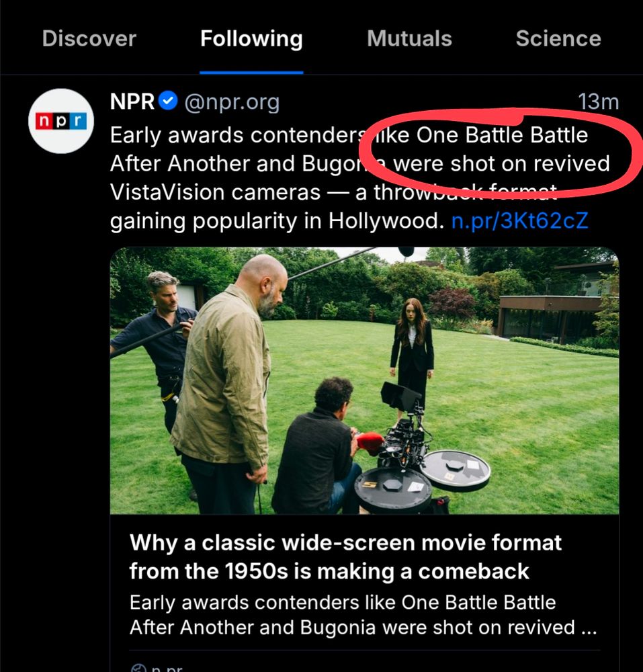Click the n.pr domain label on card
The height and width of the screenshot is (672, 643).
(167, 668)
